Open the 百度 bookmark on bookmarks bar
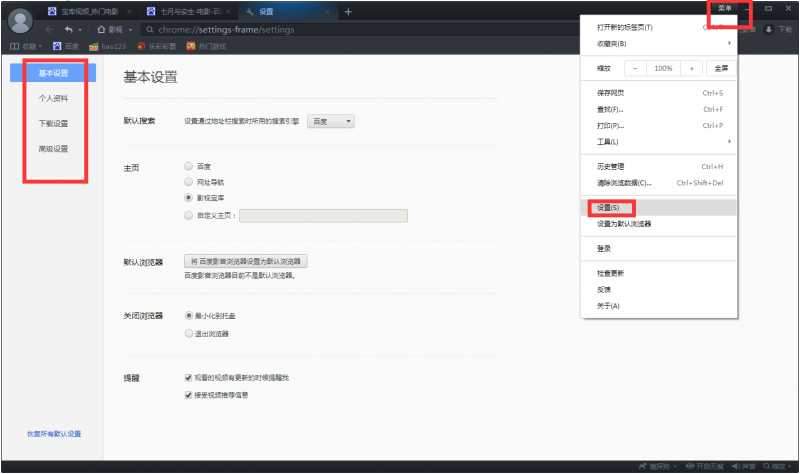Screen dimensions: 800x474 coord(66,46)
